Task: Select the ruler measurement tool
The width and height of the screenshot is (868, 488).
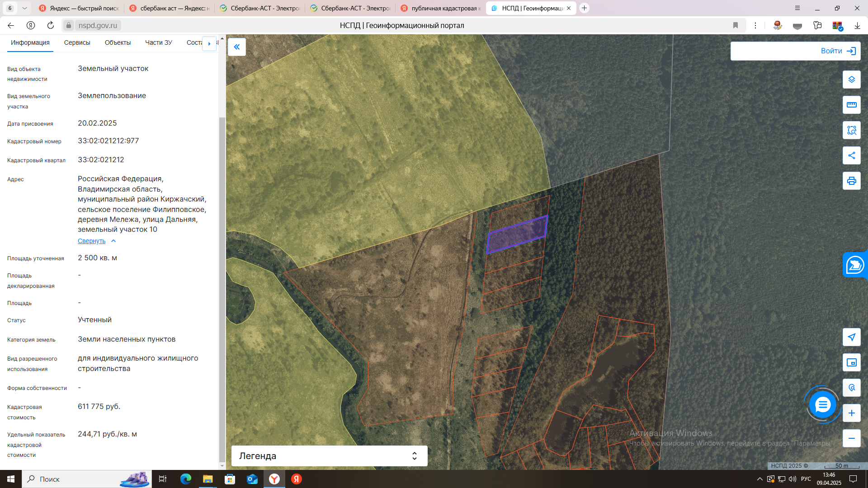Action: 851,105
